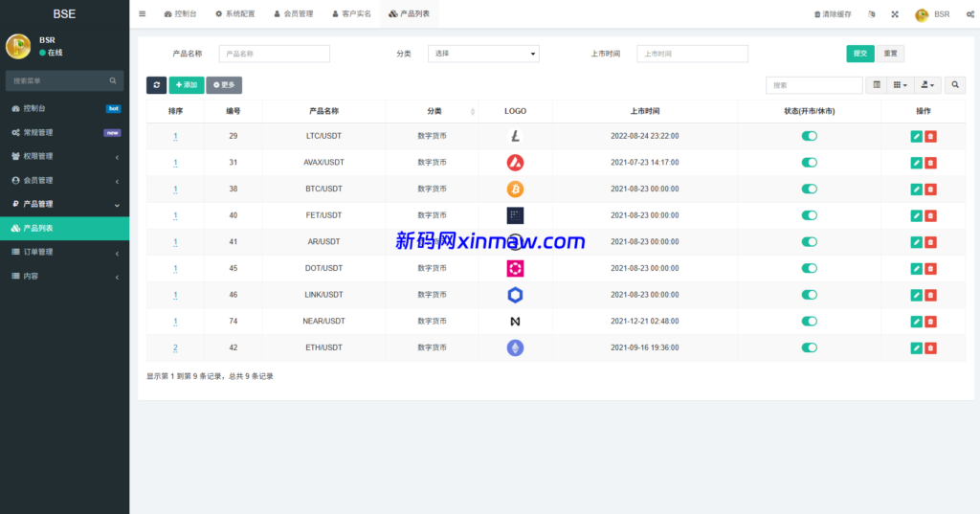980x514 pixels.
Task: Open the 分类 category select dropdown
Action: point(483,54)
